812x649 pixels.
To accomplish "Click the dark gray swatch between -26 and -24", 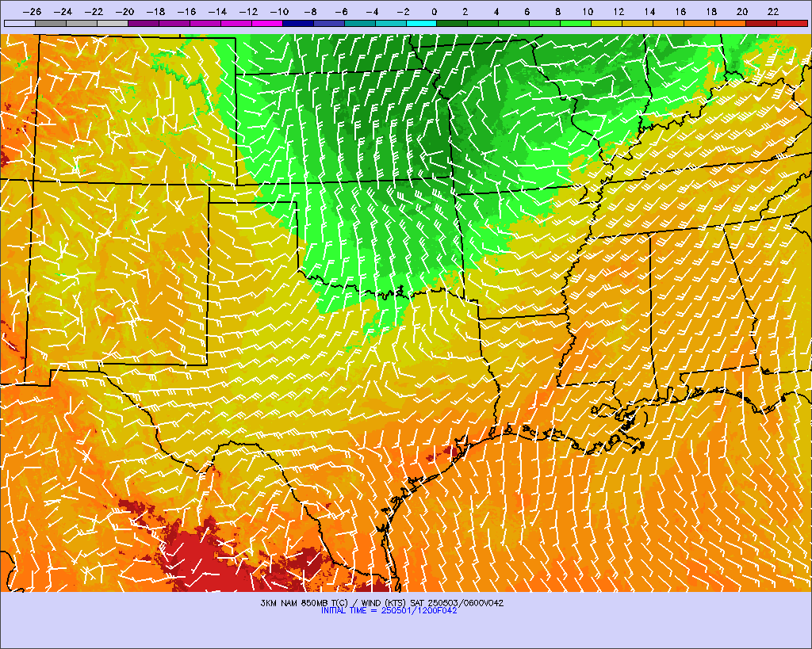I will (51, 23).
